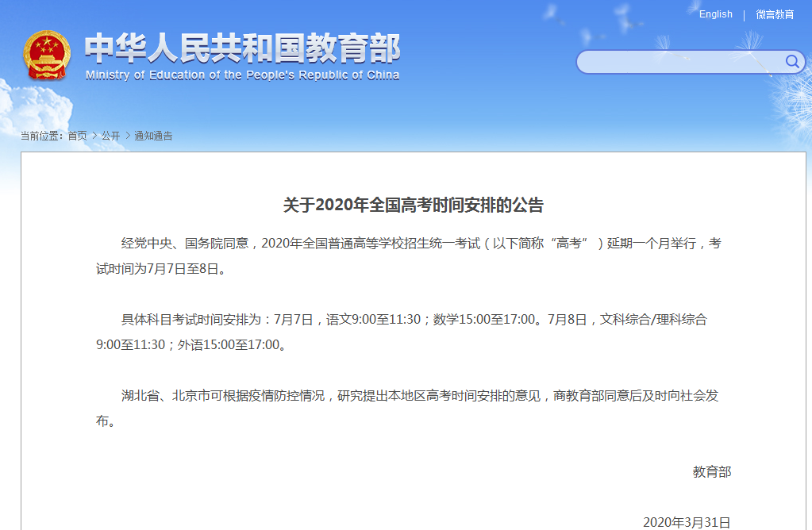Click the announcement title about 2020 高考
Image resolution: width=812 pixels, height=530 pixels.
pyautogui.click(x=413, y=205)
